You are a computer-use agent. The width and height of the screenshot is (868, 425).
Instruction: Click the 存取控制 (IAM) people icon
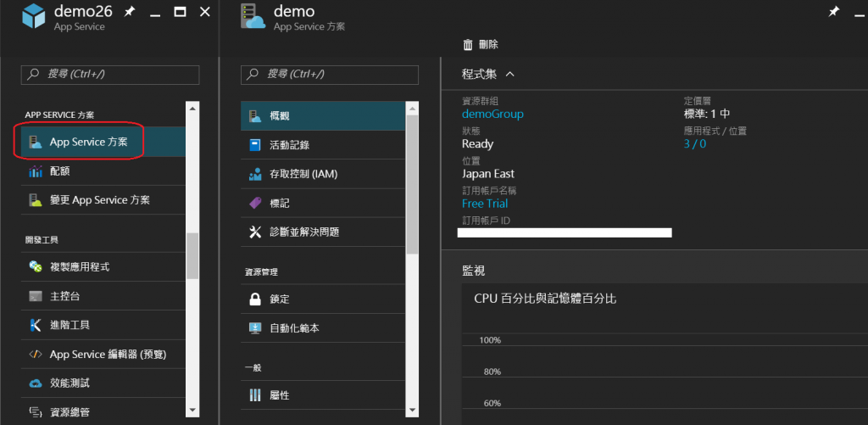[255, 174]
